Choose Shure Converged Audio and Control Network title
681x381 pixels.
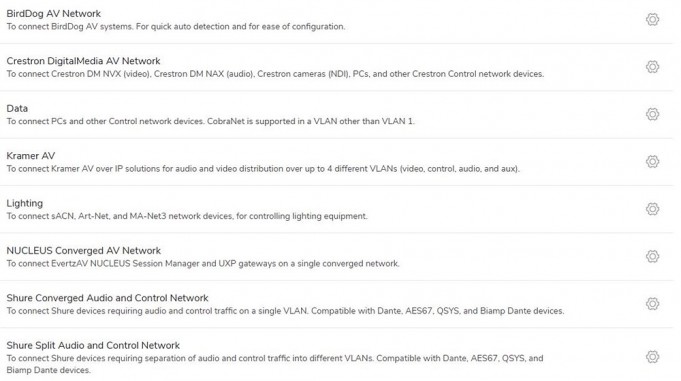[x=107, y=298]
